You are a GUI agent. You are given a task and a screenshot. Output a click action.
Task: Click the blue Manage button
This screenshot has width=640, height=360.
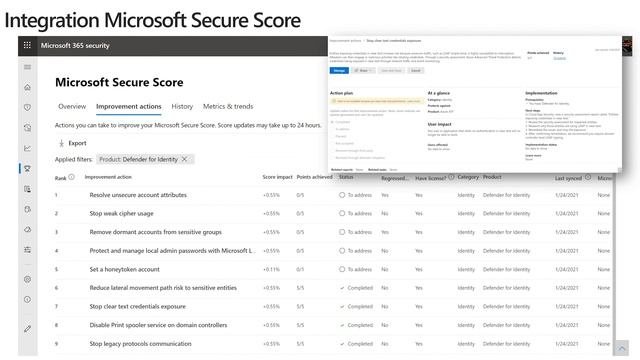[339, 71]
